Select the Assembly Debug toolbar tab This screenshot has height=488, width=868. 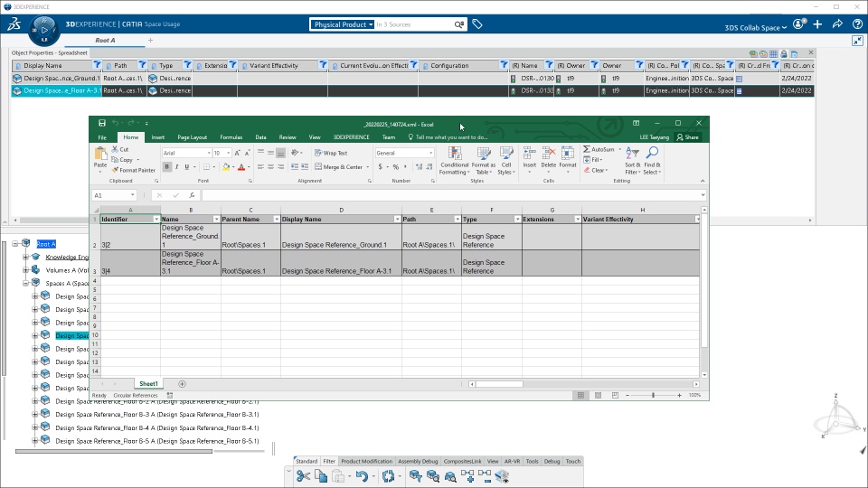pos(418,461)
